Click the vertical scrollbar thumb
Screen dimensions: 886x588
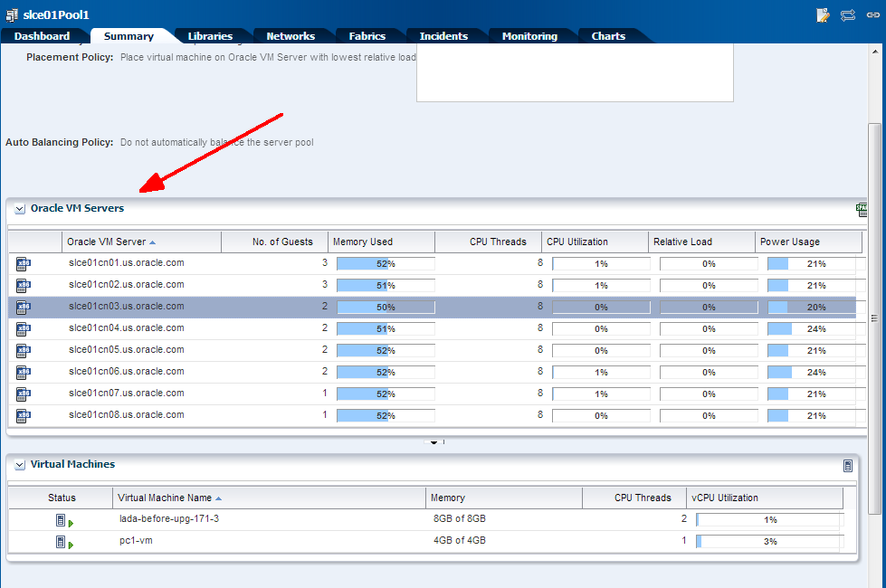pos(875,318)
